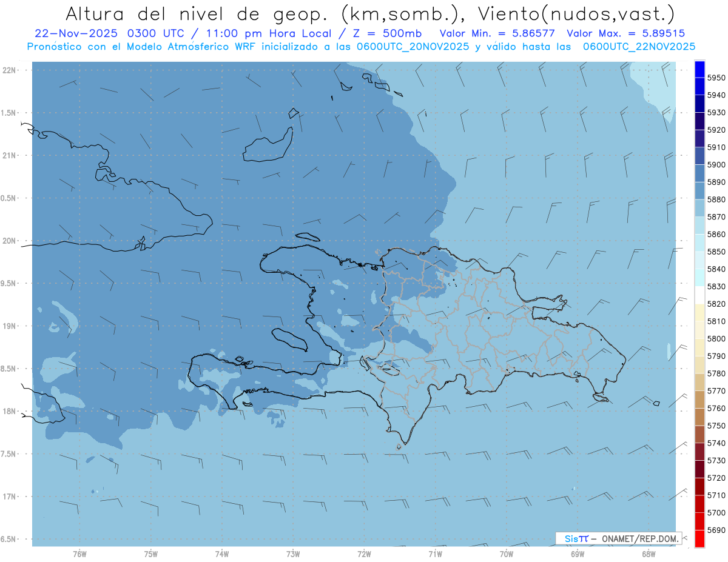Click the '5820' value on the color legend

click(x=715, y=304)
